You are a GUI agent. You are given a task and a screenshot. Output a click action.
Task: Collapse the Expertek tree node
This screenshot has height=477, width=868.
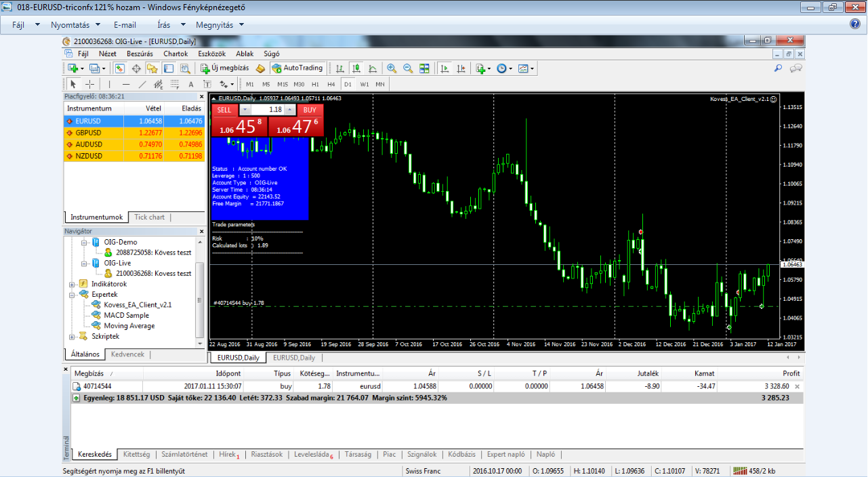(73, 295)
